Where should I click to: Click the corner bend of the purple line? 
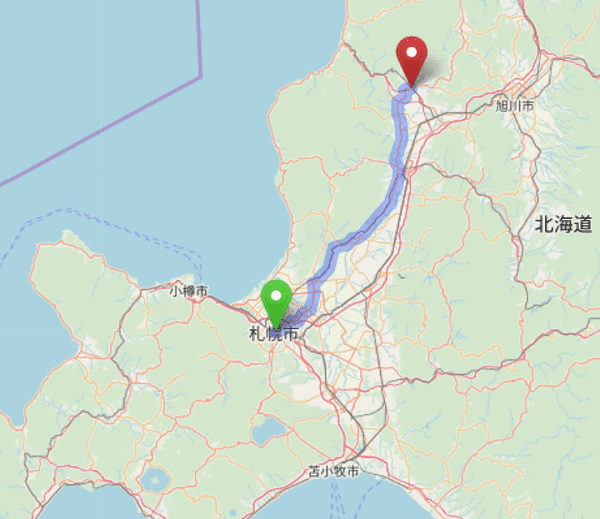tap(201, 76)
